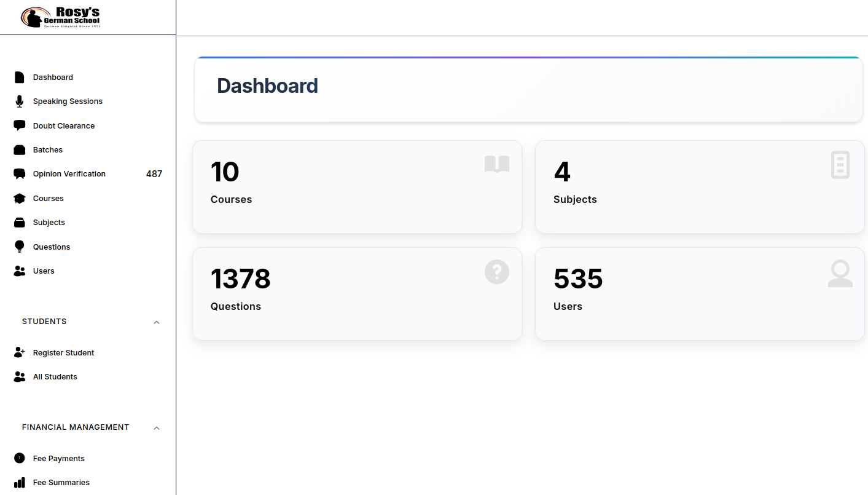Image resolution: width=868 pixels, height=495 pixels.
Task: Click the briefcase icon next to Subjects
Action: (19, 222)
